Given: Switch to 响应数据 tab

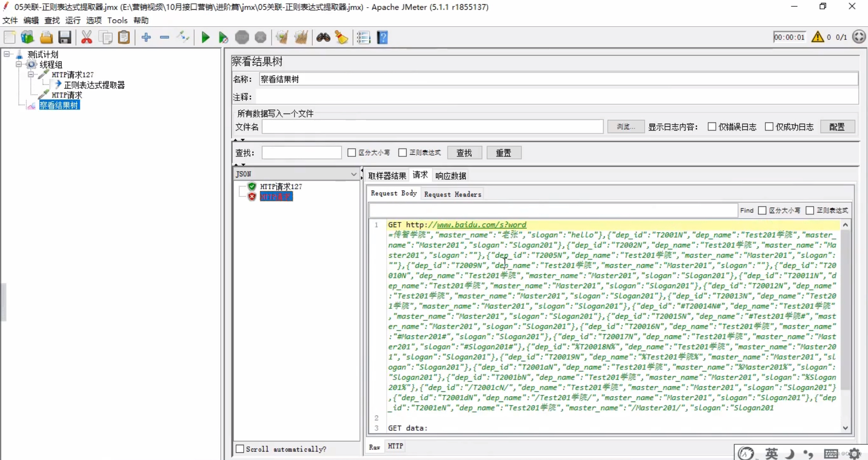Looking at the screenshot, I should [451, 176].
